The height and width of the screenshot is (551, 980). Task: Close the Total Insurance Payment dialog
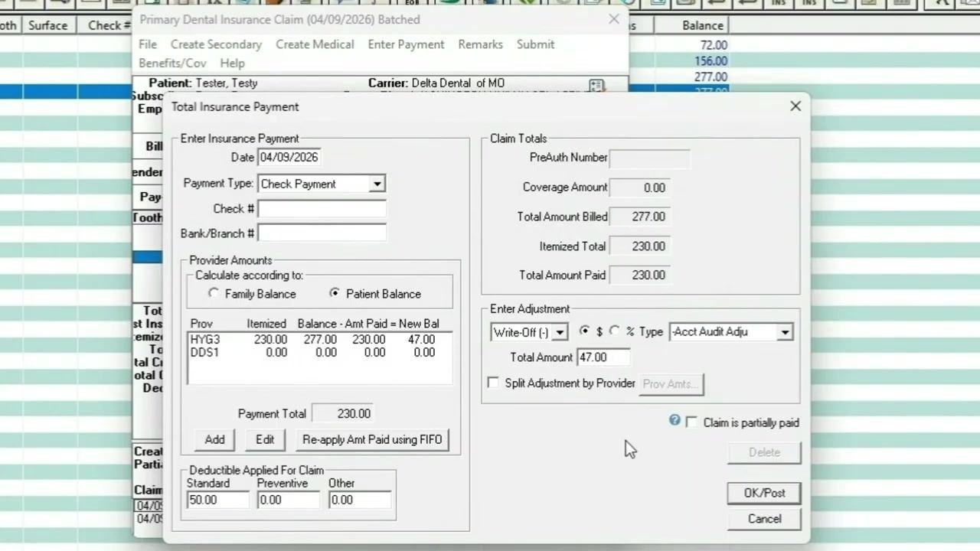795,106
